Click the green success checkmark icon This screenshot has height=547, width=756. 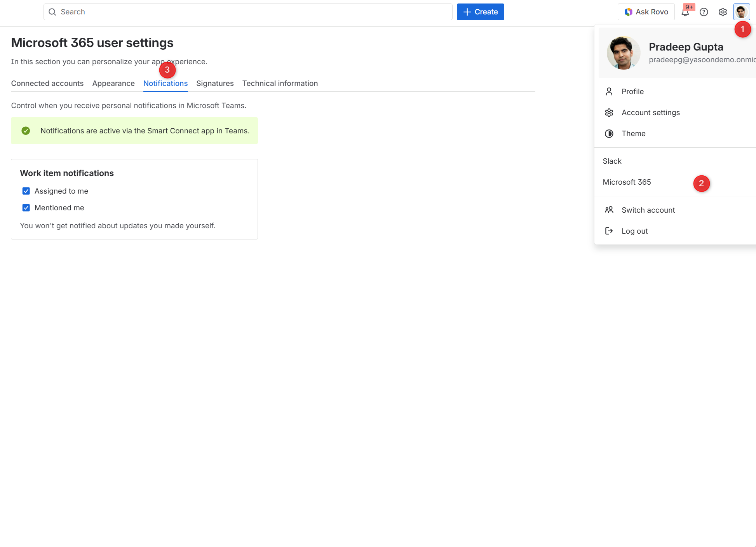(x=26, y=131)
